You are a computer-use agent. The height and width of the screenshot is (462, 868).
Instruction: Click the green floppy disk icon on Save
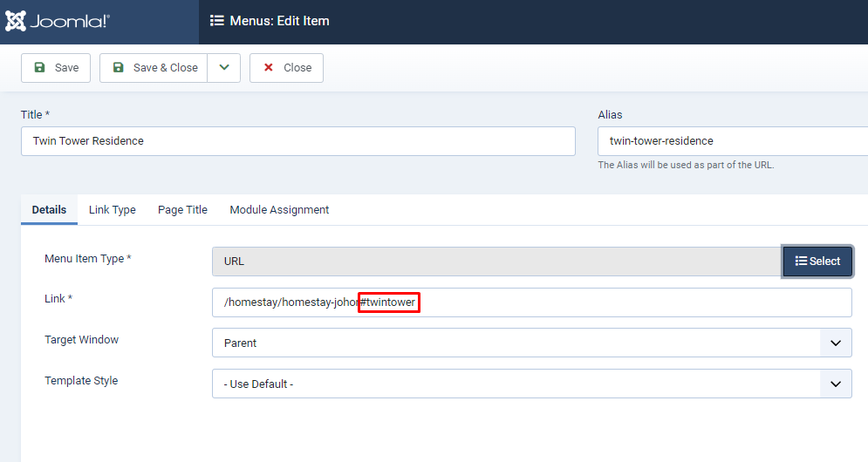pos(40,67)
